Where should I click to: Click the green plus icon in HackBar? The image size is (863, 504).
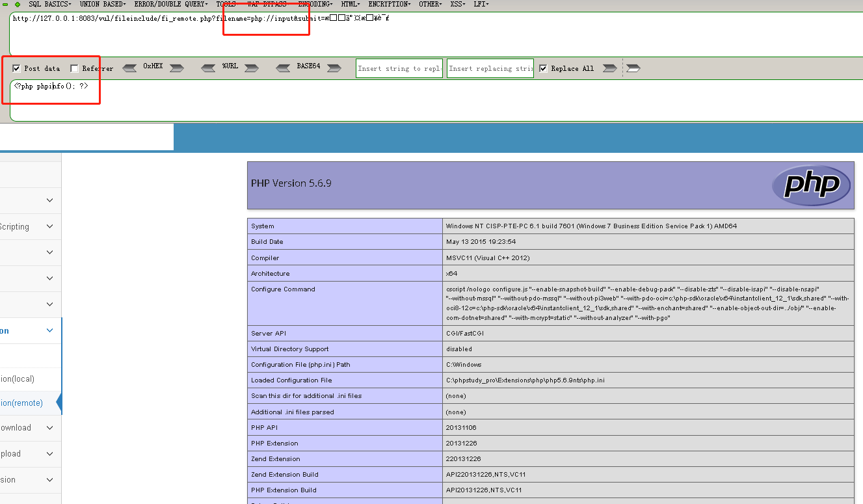click(x=18, y=4)
